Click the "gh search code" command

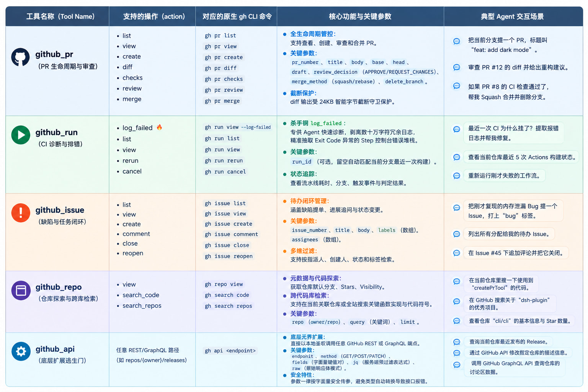[227, 295]
